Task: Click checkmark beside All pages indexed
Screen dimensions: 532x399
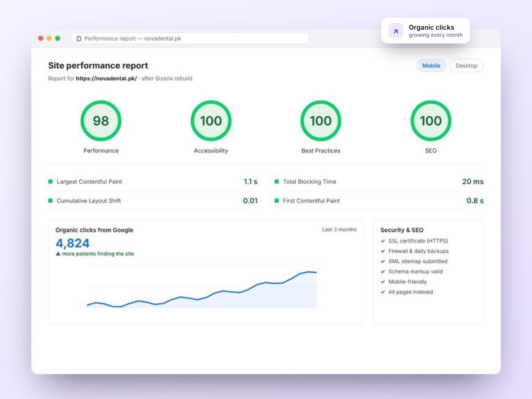Action: 383,292
